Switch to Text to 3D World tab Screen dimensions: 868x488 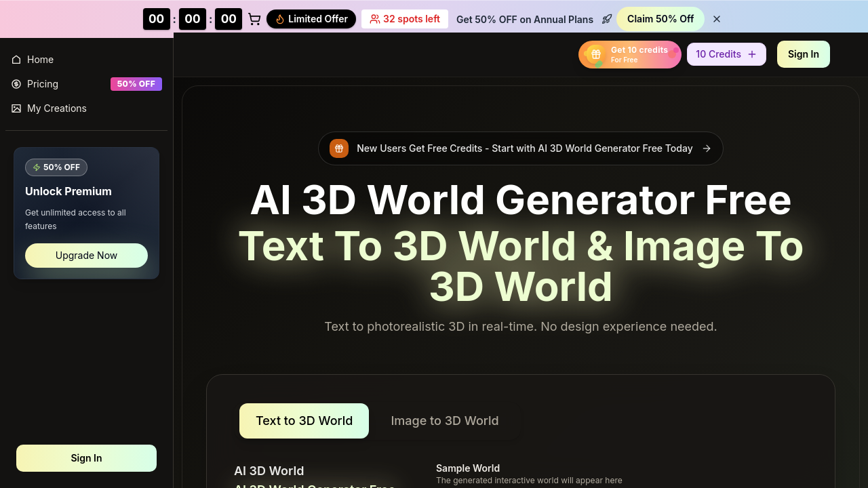coord(304,421)
